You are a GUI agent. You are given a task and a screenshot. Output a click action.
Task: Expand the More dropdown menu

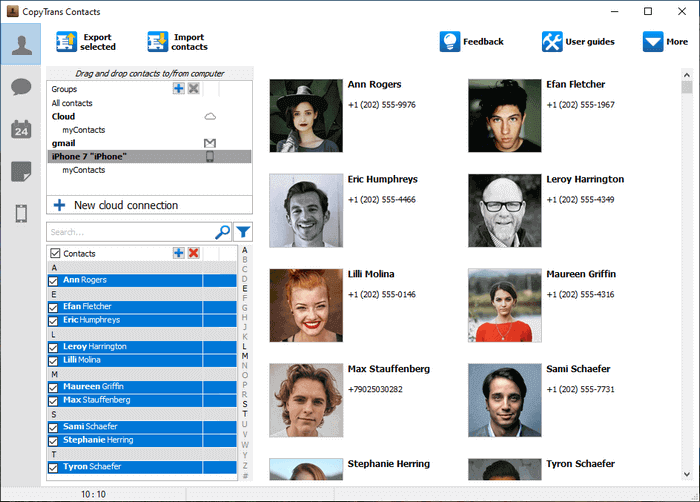pyautogui.click(x=665, y=42)
